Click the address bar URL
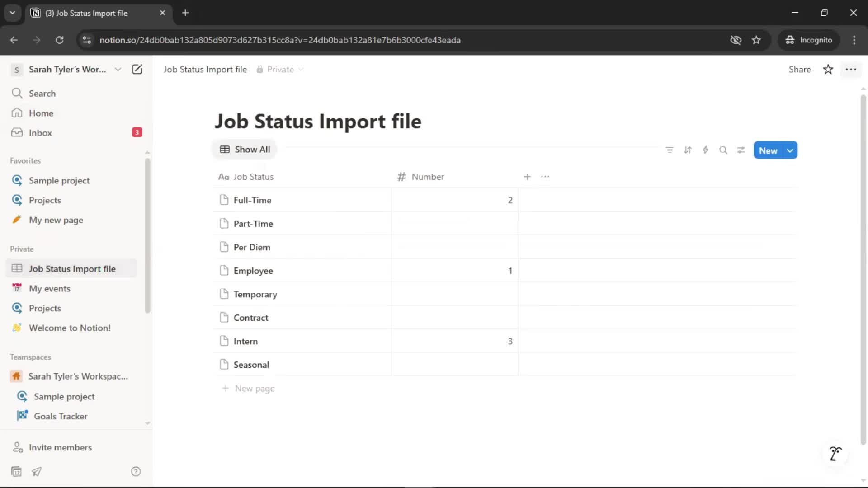Image resolution: width=868 pixels, height=488 pixels. 280,40
